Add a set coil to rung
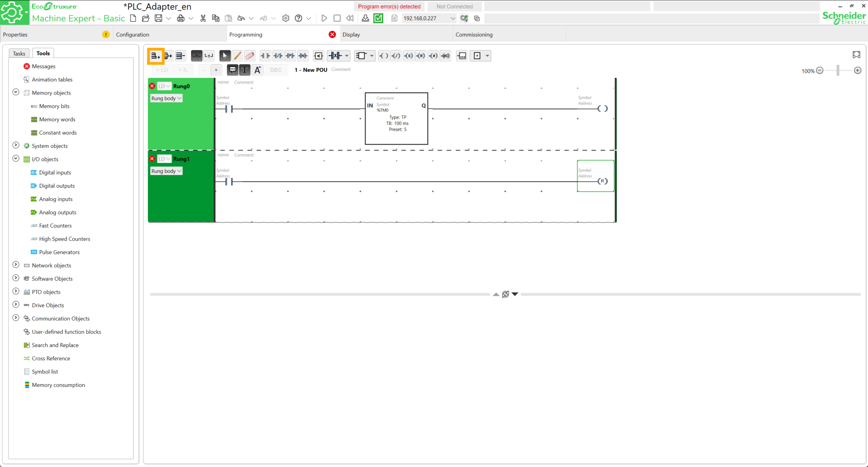This screenshot has width=868, height=467. pyautogui.click(x=408, y=56)
